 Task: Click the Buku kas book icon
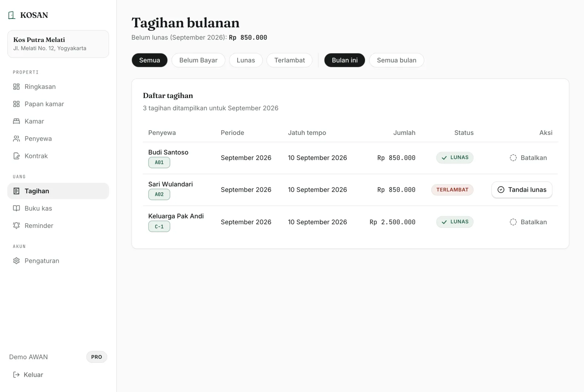(16, 208)
